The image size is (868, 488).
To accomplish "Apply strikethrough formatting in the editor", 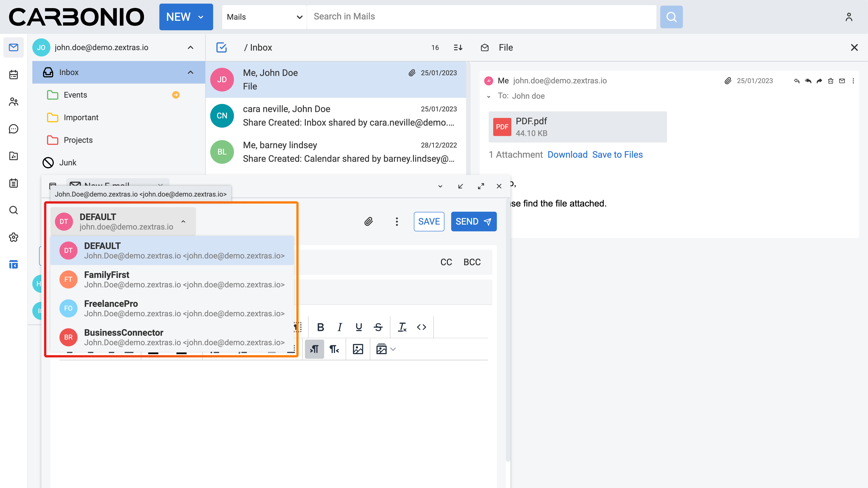I will (x=378, y=327).
